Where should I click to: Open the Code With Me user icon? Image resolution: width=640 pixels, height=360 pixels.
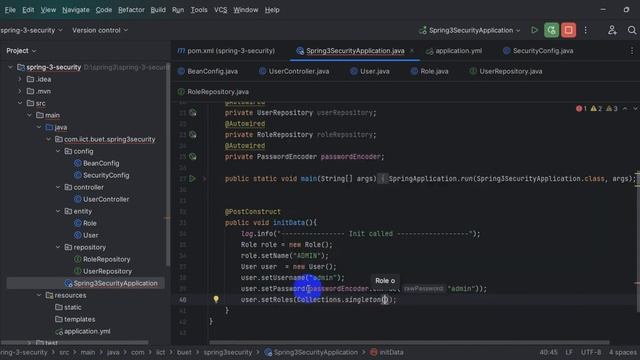pyautogui.click(x=612, y=30)
